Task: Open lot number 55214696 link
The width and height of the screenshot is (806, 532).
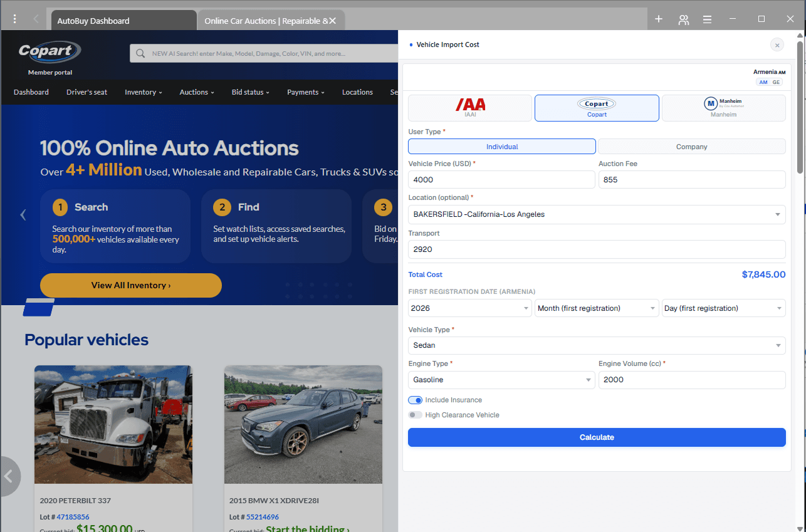Action: tap(263, 517)
